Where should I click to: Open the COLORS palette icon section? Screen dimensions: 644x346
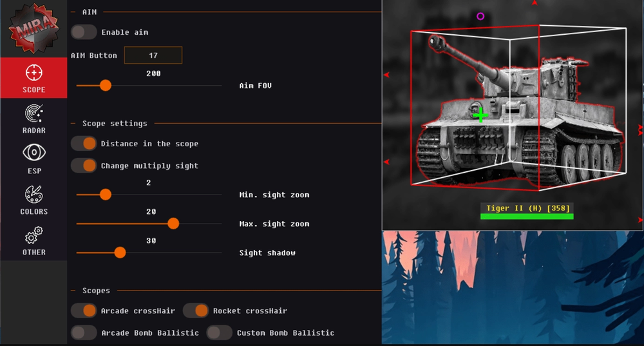[x=33, y=195]
